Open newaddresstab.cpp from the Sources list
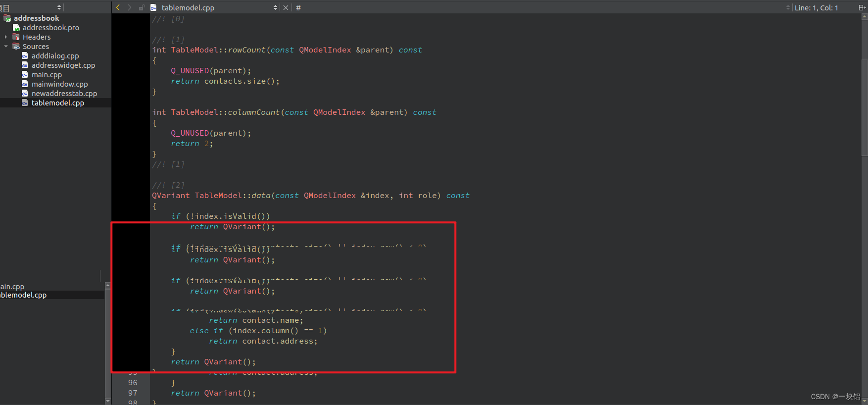 pyautogui.click(x=64, y=94)
